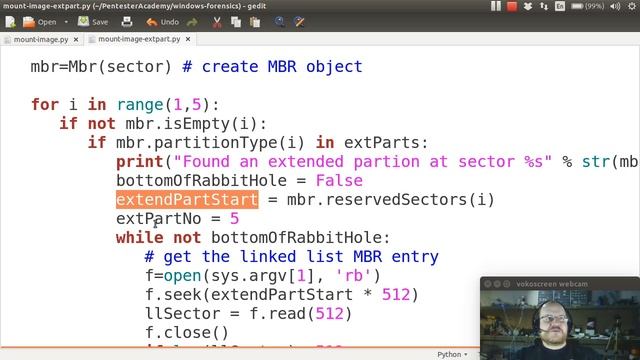Click the green Redo arrow icon
Screen dimensions: 640x360
pyautogui.click(x=192, y=22)
